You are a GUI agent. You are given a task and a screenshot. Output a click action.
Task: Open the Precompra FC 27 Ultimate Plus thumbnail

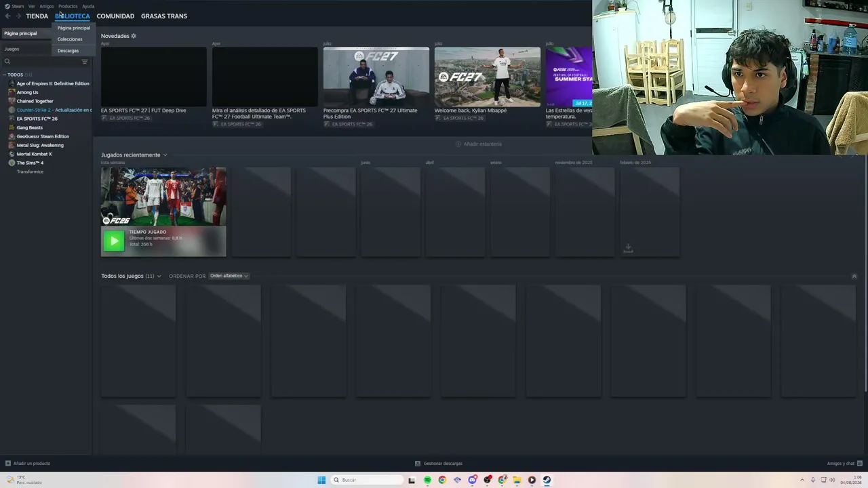tap(376, 77)
